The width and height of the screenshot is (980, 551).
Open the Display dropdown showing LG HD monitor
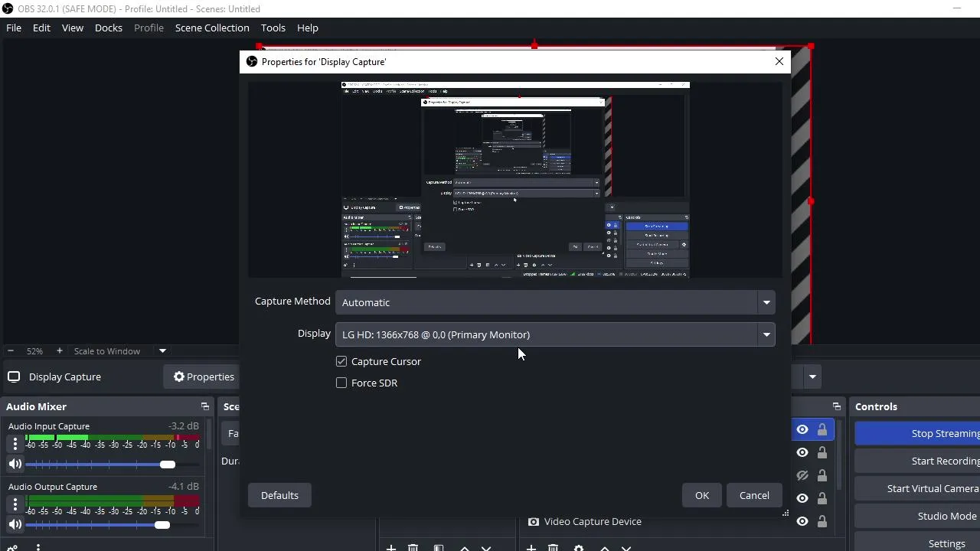tap(555, 334)
